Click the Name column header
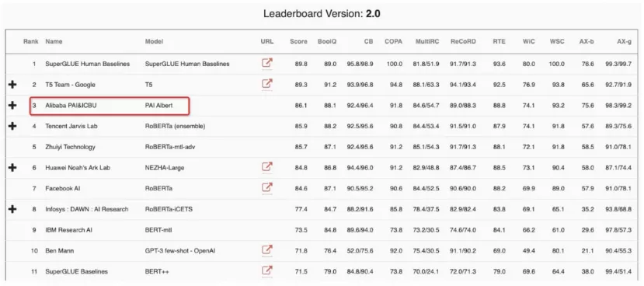This screenshot has width=644, height=286. pos(54,41)
